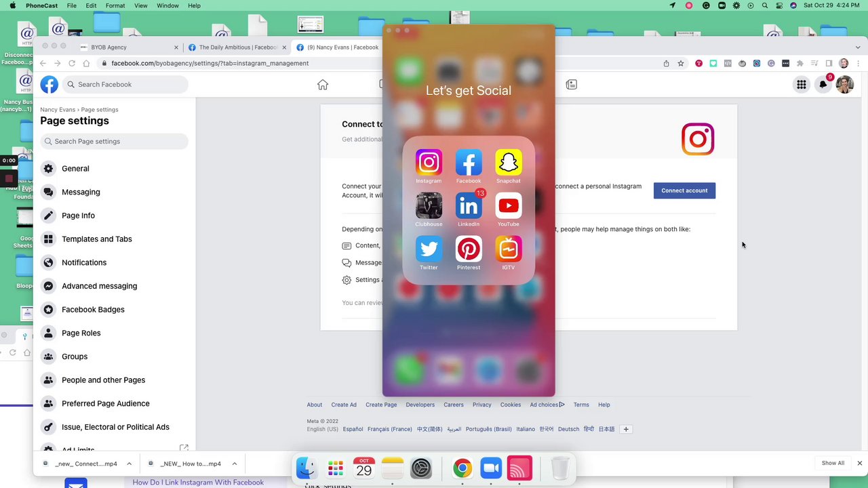Open the PhoneCast menu
The height and width of the screenshot is (488, 868).
point(42,5)
